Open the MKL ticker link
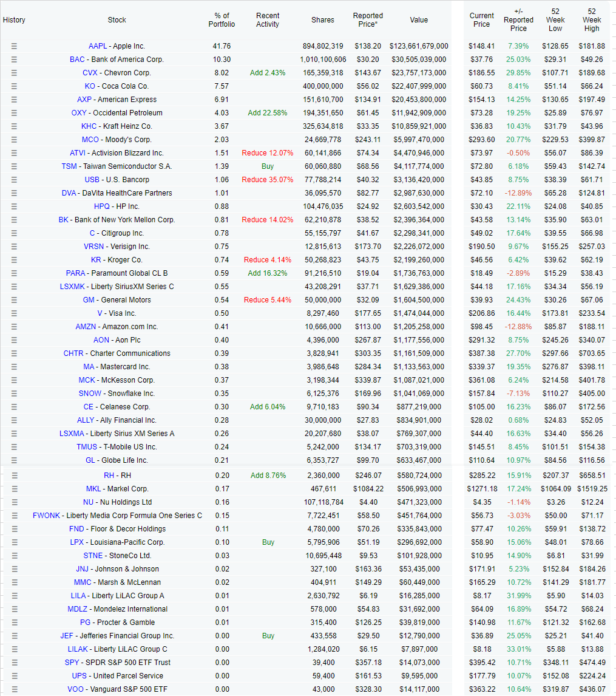Image resolution: width=616 pixels, height=696 pixels. pyautogui.click(x=93, y=489)
